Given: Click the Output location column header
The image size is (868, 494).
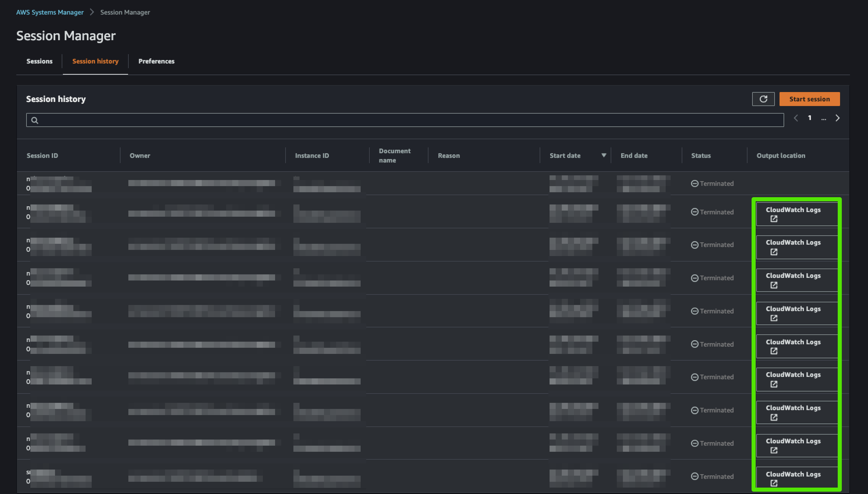Looking at the screenshot, I should (x=781, y=155).
